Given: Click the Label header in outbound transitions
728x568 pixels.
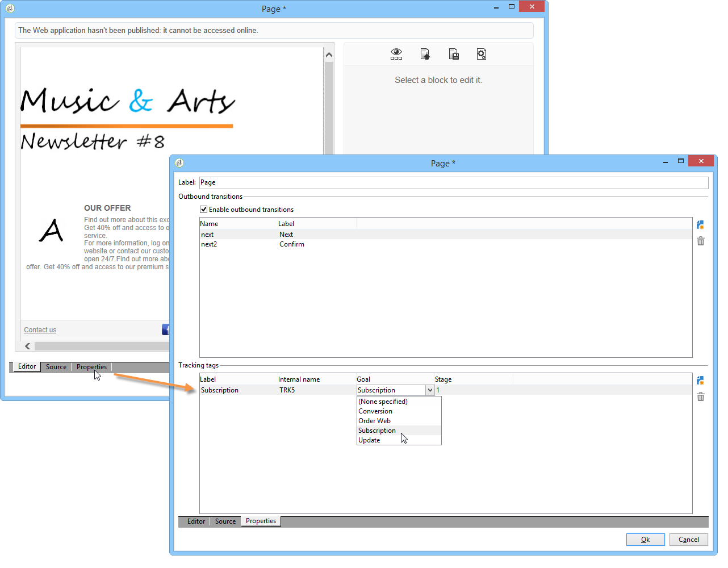Looking at the screenshot, I should (x=317, y=224).
